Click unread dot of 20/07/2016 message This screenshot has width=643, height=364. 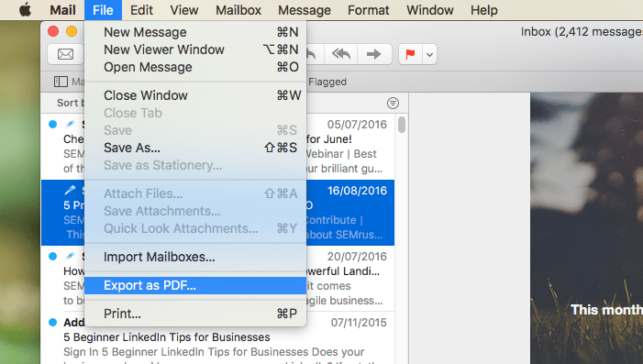coord(52,256)
